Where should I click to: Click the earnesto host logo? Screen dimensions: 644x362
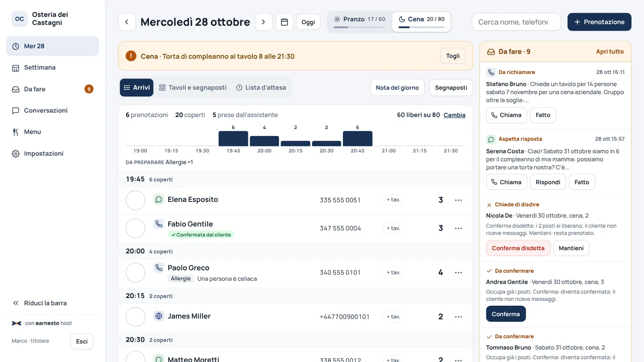17,323
